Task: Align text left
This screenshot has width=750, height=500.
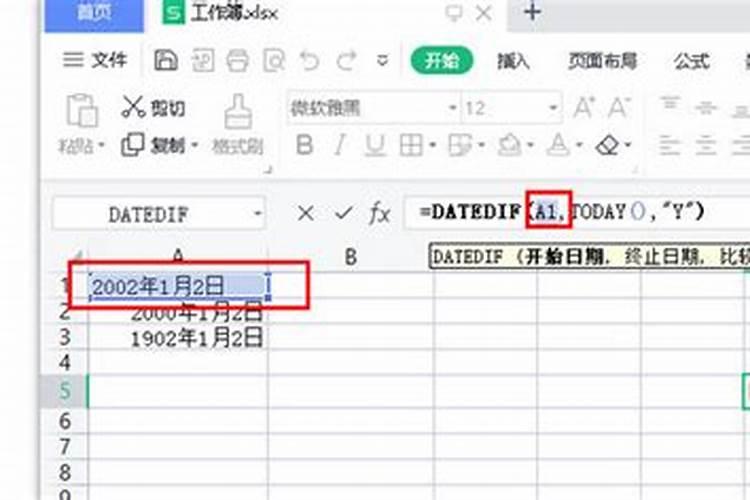Action: coord(669,145)
